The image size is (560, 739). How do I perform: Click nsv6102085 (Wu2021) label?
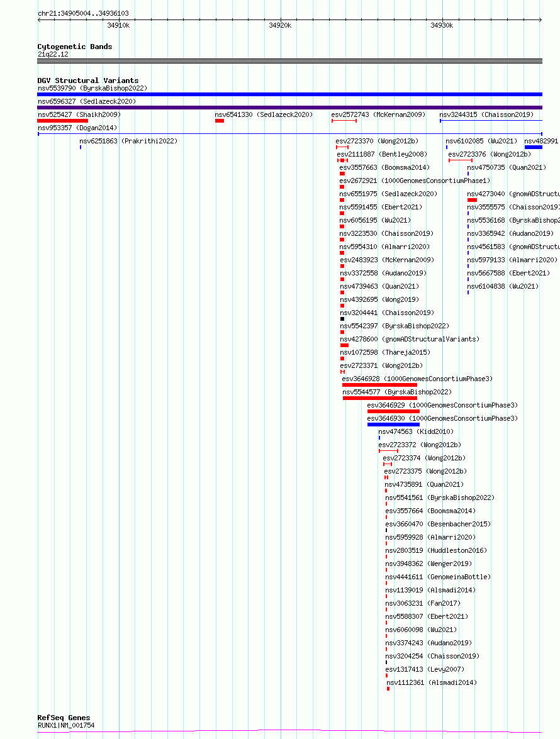click(x=481, y=141)
